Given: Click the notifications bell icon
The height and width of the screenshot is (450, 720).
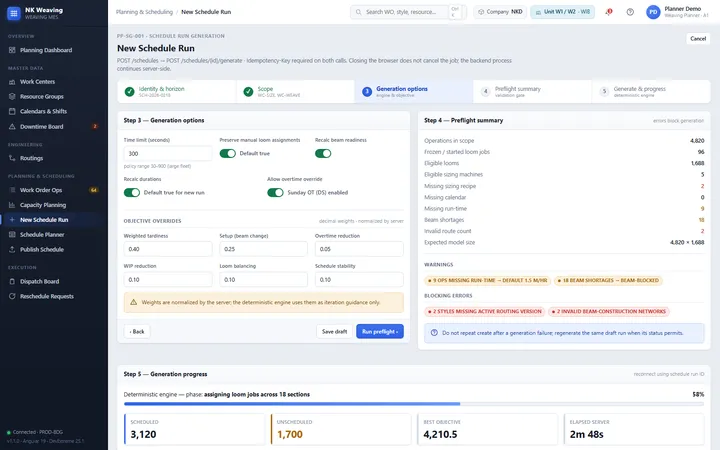Looking at the screenshot, I should tap(609, 12).
